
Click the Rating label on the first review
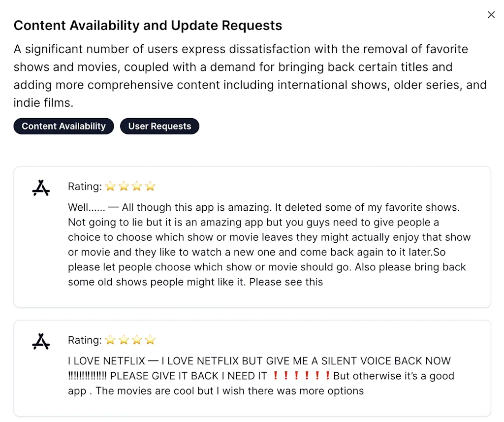coord(84,187)
